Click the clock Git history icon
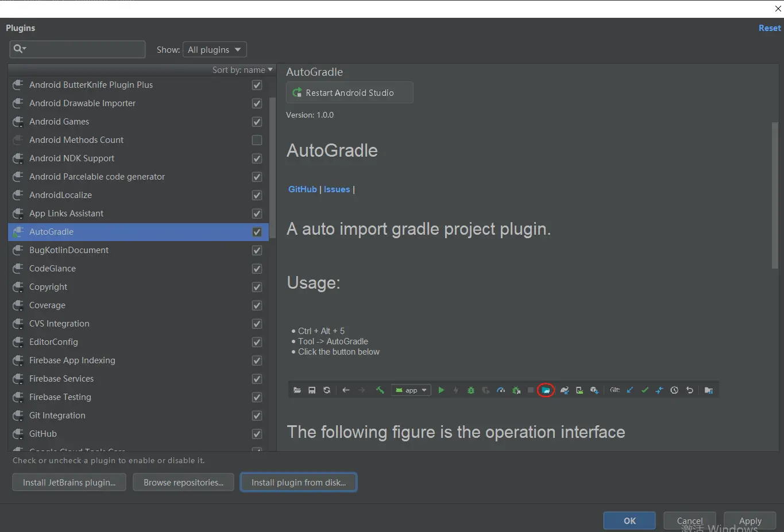 674,390
